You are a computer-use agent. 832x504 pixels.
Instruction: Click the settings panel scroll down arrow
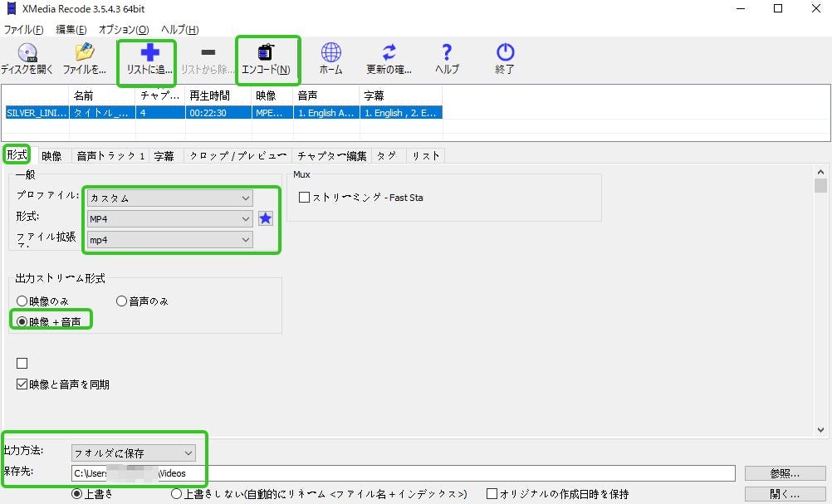tap(820, 430)
